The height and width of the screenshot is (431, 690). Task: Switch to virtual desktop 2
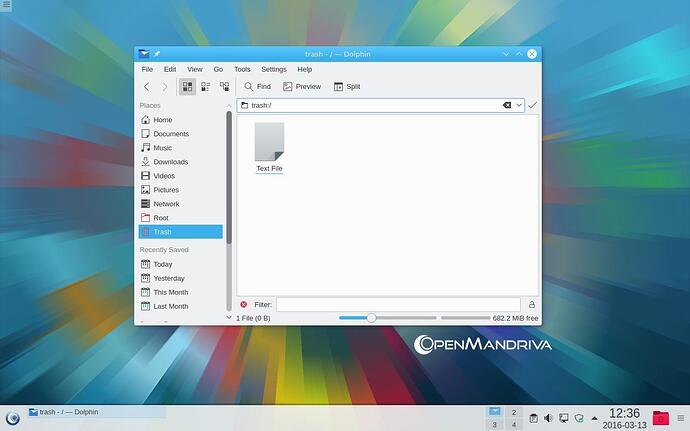tap(514, 413)
